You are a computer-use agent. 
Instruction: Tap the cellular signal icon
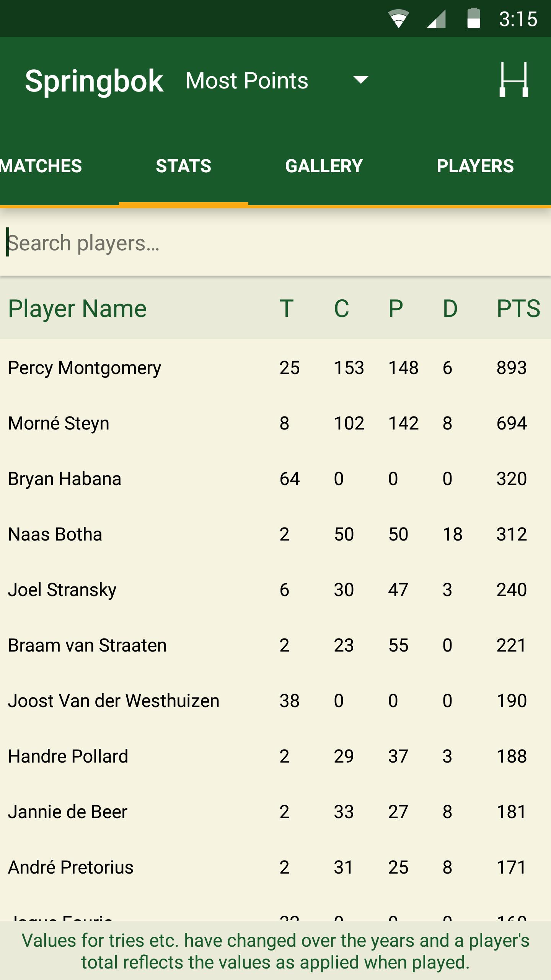(x=436, y=19)
